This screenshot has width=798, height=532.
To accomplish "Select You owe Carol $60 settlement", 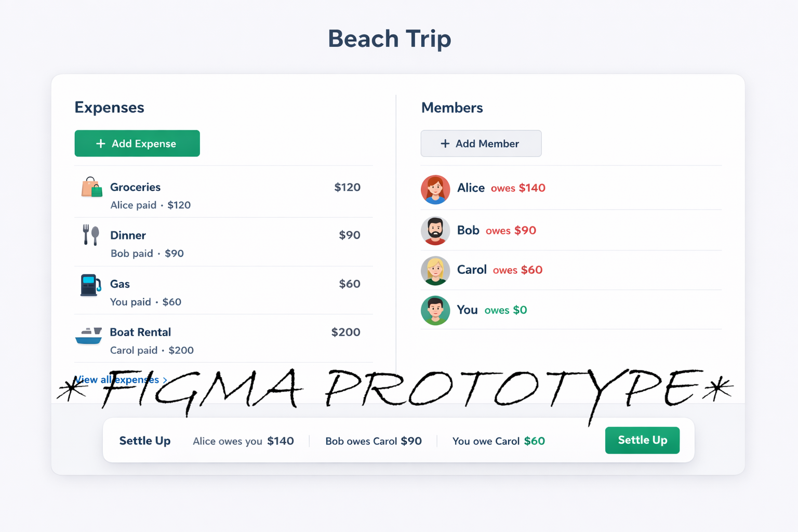I will pos(498,441).
